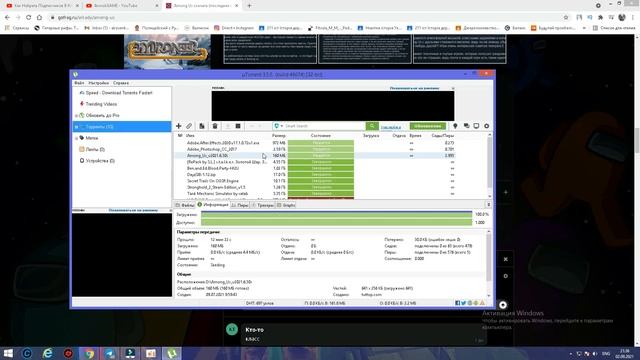Open Windows Start button on taskbar
Screen dimensions: 640x360
coord(8,353)
